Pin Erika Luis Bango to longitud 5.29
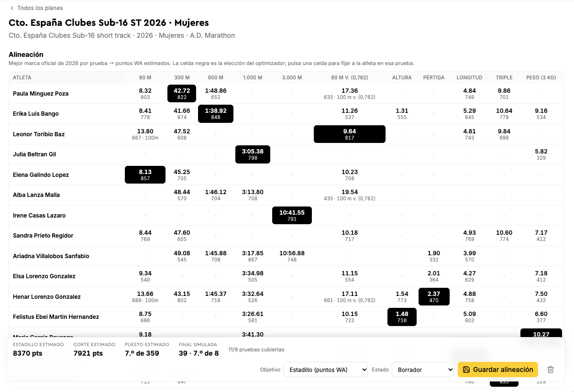The height and width of the screenshot is (392, 574). pos(470,114)
